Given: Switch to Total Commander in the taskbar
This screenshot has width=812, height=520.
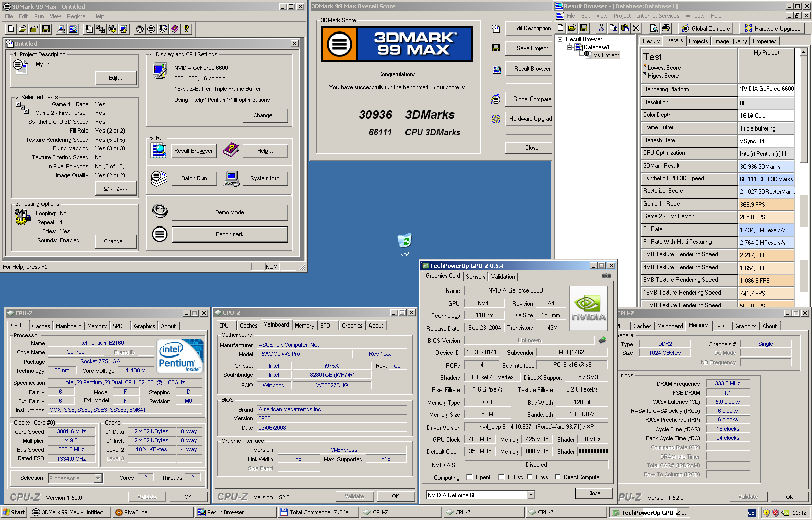Looking at the screenshot, I should 319,512.
